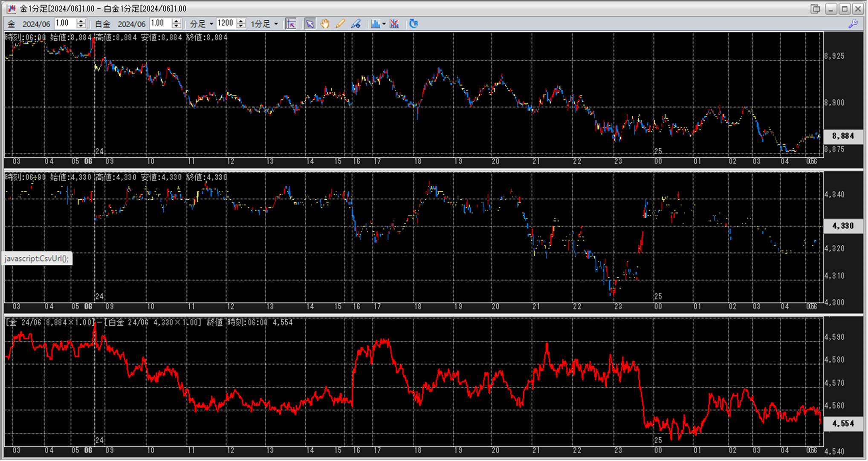Click the blue reload chart icon

click(413, 24)
